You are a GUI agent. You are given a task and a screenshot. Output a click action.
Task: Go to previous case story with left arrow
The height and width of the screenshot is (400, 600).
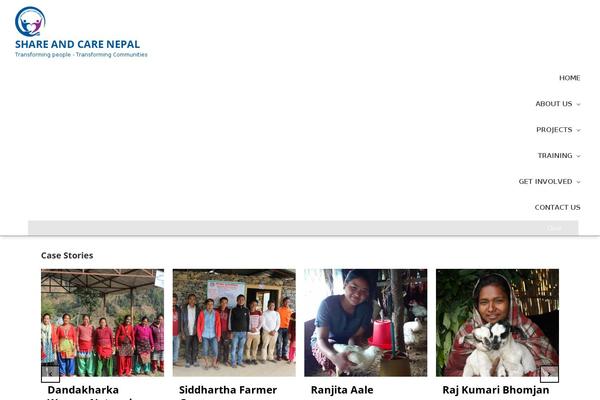pyautogui.click(x=51, y=374)
